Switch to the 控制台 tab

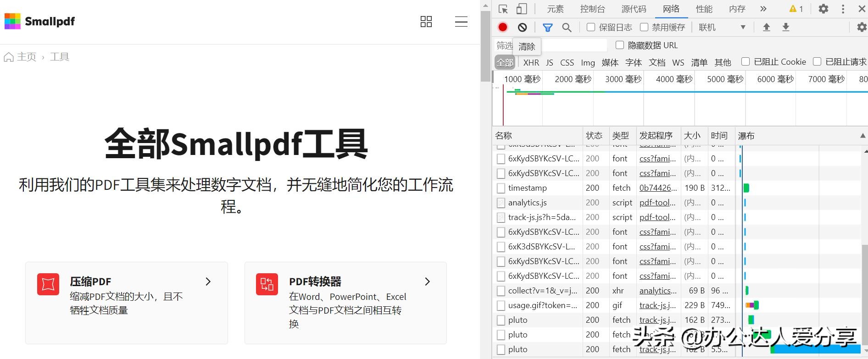click(x=593, y=9)
